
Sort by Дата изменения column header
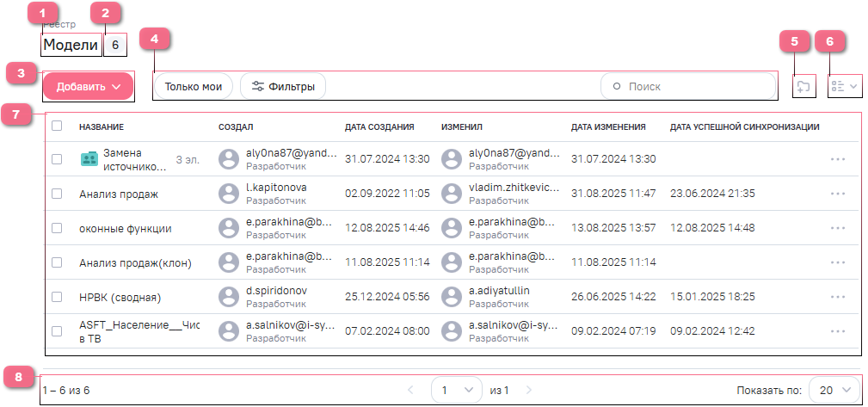click(608, 126)
